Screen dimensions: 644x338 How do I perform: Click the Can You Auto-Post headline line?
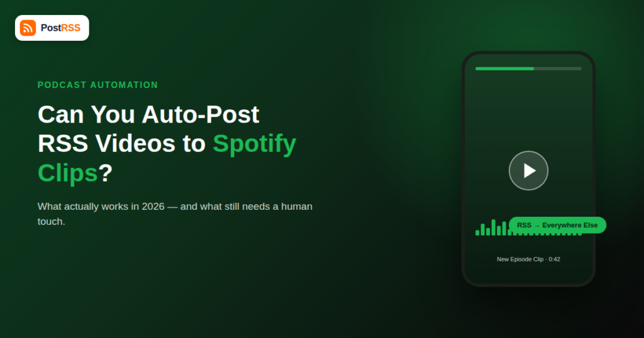pos(148,114)
